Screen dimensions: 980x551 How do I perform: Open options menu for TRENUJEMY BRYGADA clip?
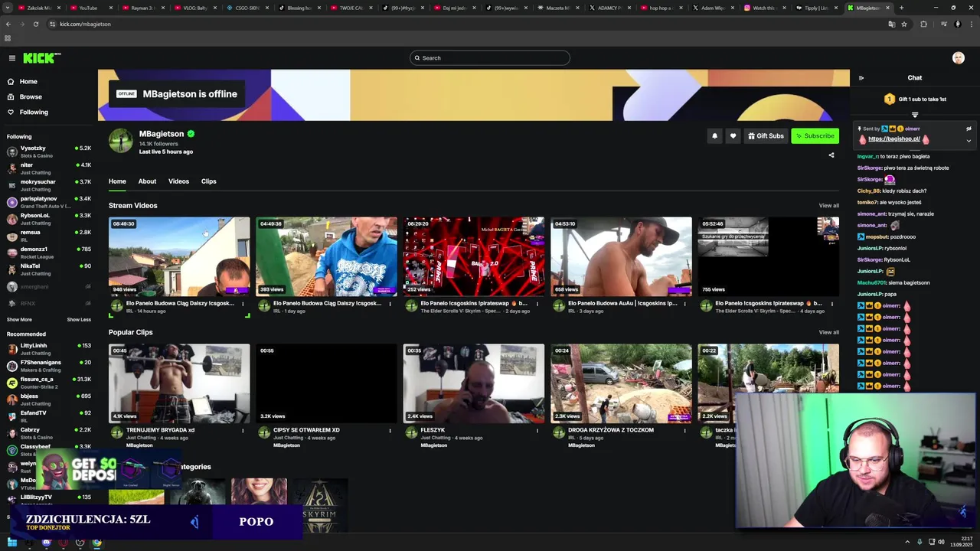pos(243,431)
